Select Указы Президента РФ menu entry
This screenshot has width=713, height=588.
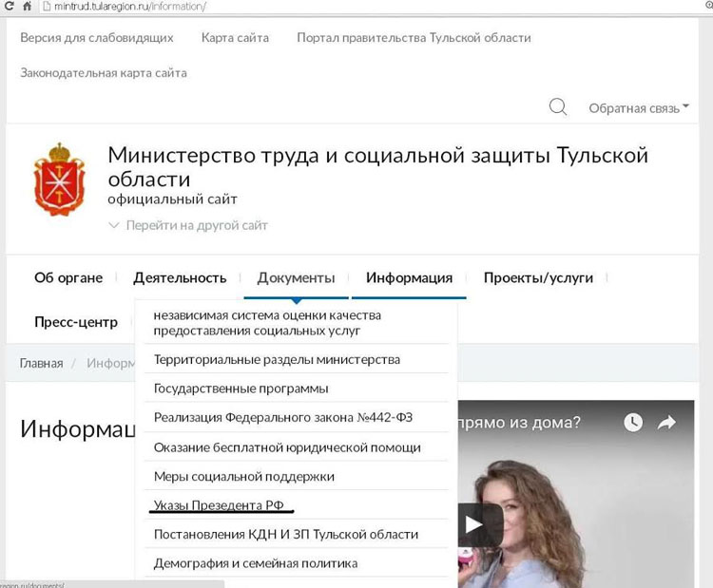pos(224,505)
